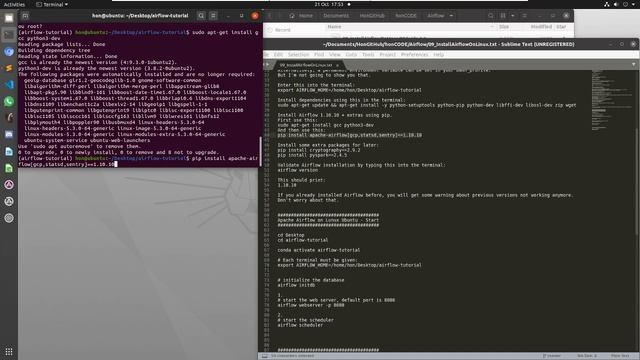Click the Terminal window scrollbar
This screenshot has width=640, height=360.
(x=260, y=151)
